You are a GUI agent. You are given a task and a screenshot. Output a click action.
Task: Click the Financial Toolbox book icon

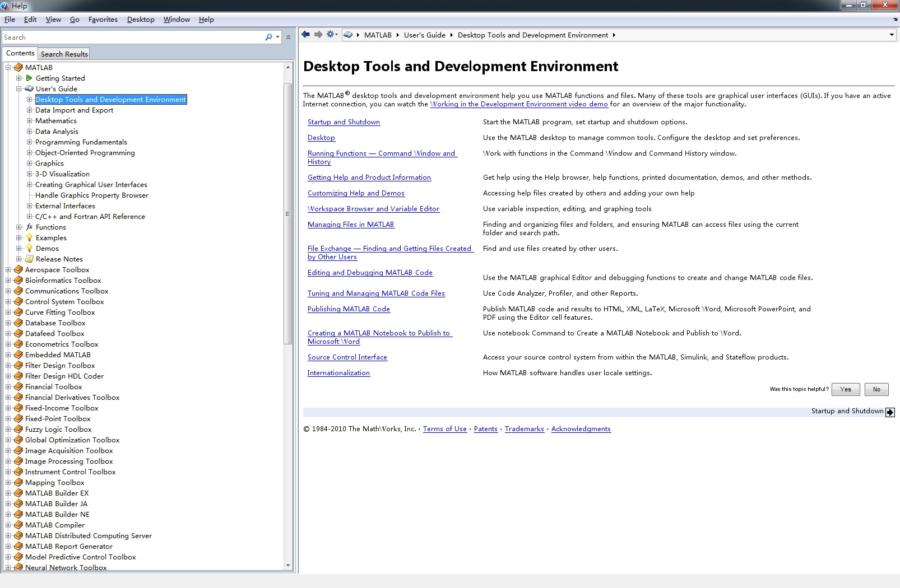(18, 386)
